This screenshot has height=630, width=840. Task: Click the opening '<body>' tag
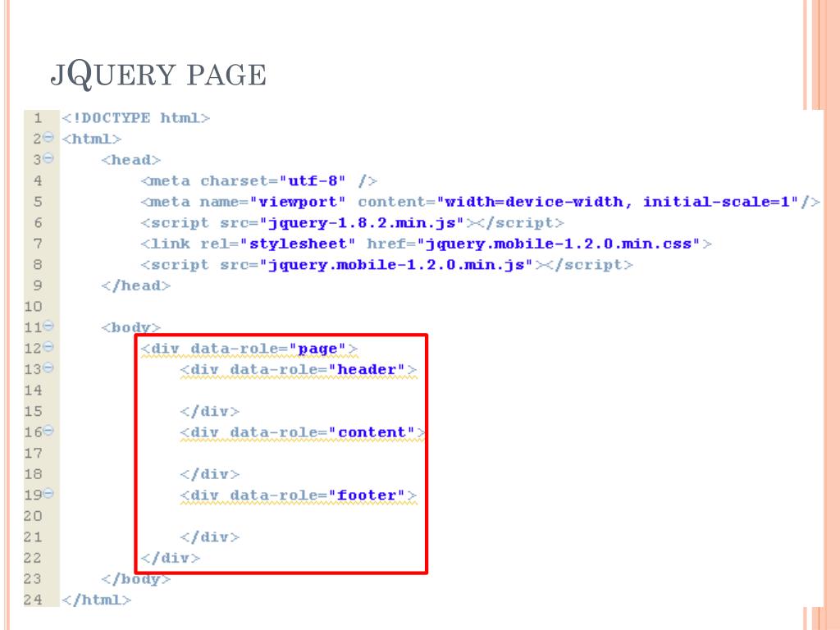click(x=131, y=327)
